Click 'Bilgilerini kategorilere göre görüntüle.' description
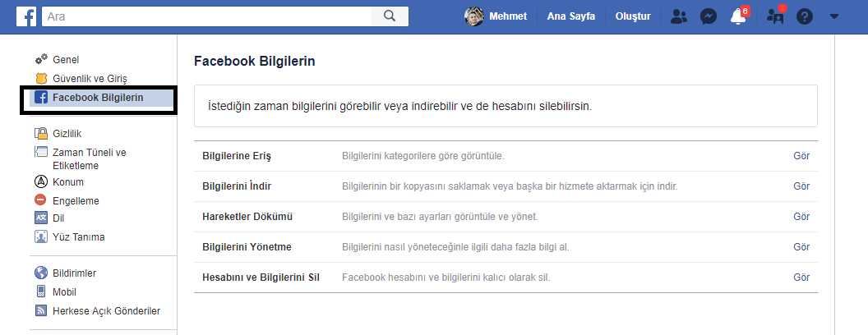The height and width of the screenshot is (335, 868). coord(423,156)
